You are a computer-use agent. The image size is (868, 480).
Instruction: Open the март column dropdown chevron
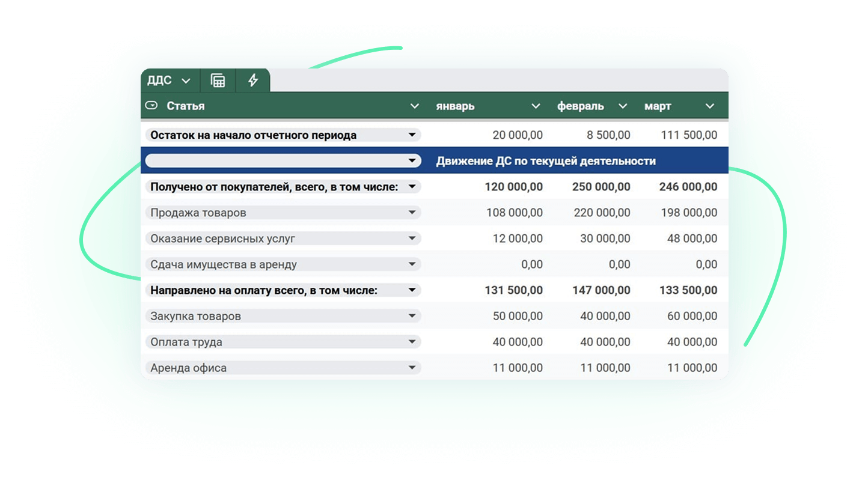pos(710,106)
